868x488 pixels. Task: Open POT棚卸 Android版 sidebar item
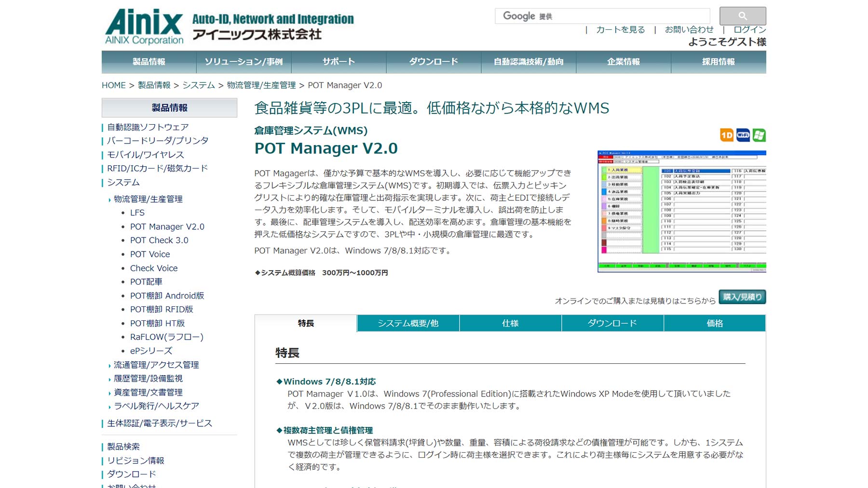(x=167, y=296)
